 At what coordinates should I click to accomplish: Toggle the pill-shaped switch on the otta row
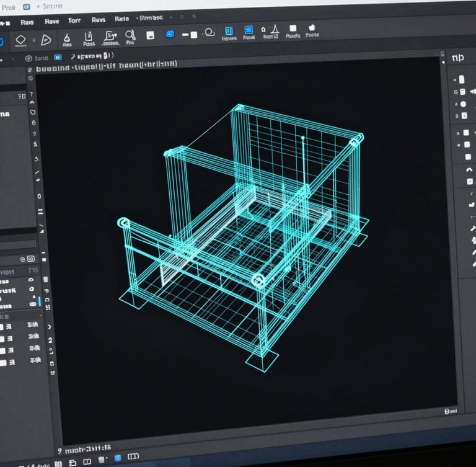(x=32, y=304)
